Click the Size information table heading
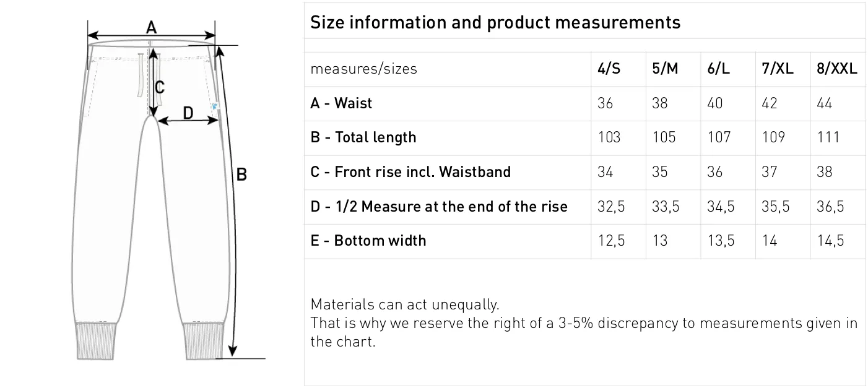868x388 pixels. [495, 22]
